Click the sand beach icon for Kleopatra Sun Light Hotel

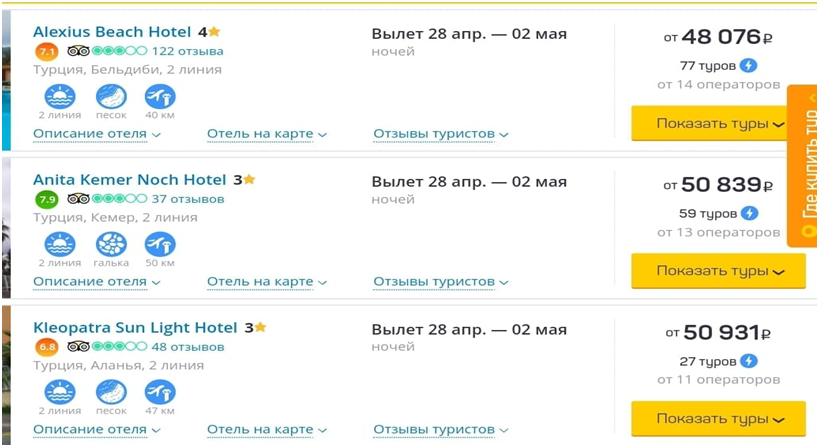(111, 392)
